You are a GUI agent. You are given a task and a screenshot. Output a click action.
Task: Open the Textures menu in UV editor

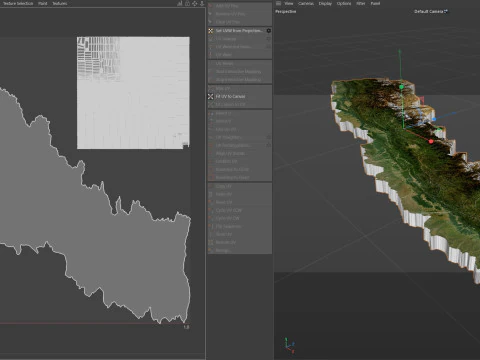tap(60, 3)
